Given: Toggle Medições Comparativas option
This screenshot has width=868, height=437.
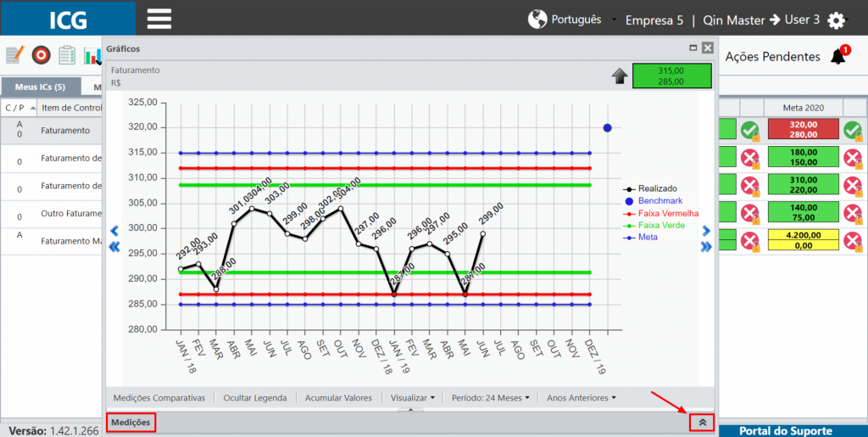Looking at the screenshot, I should tap(159, 398).
